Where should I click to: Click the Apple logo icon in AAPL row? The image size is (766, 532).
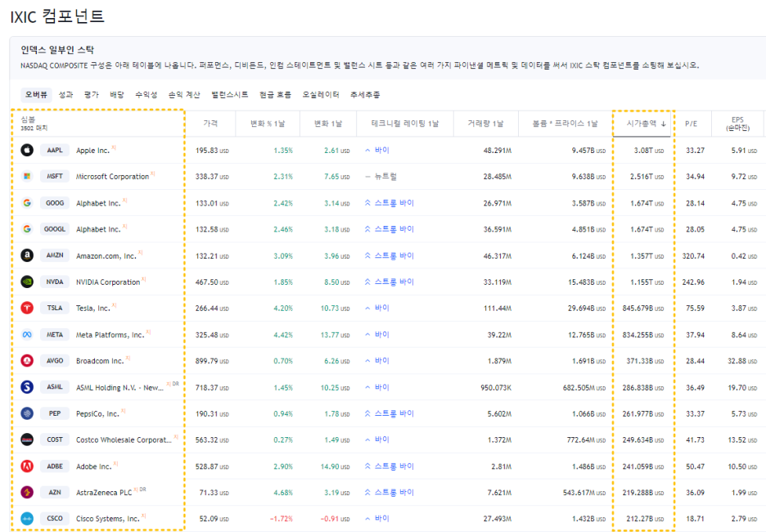click(27, 150)
